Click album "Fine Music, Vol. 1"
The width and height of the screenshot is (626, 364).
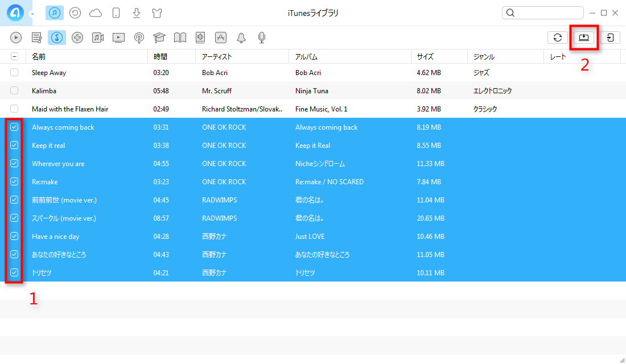coord(322,109)
